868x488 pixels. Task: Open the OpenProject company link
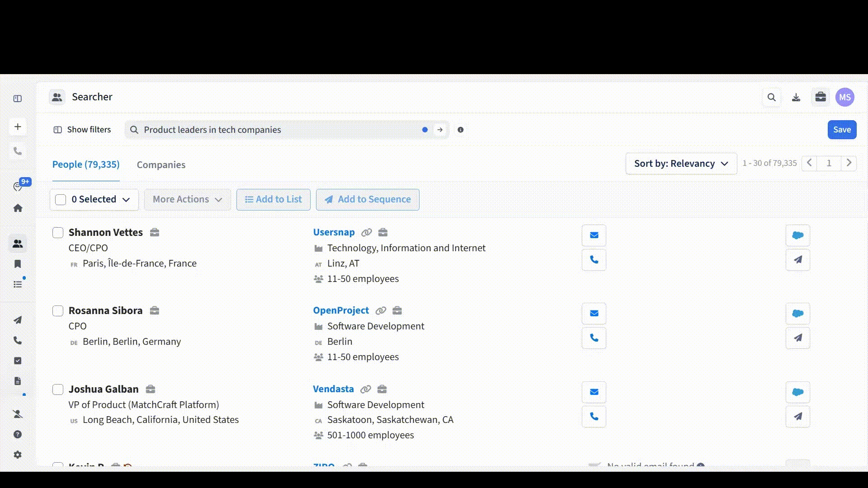341,310
